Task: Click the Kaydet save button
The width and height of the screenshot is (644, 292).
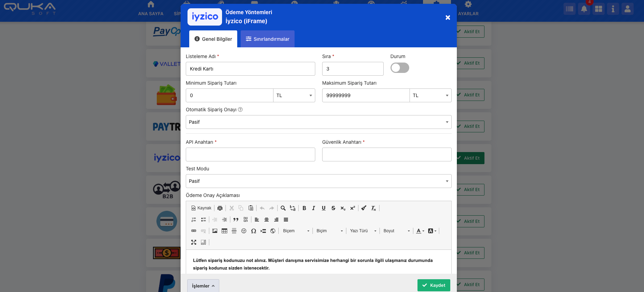Action: click(x=434, y=285)
